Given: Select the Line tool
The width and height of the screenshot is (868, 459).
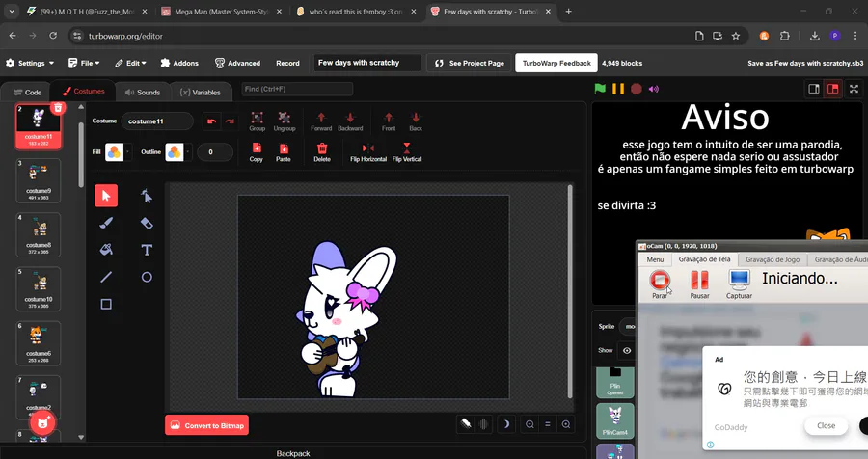Looking at the screenshot, I should [x=106, y=277].
